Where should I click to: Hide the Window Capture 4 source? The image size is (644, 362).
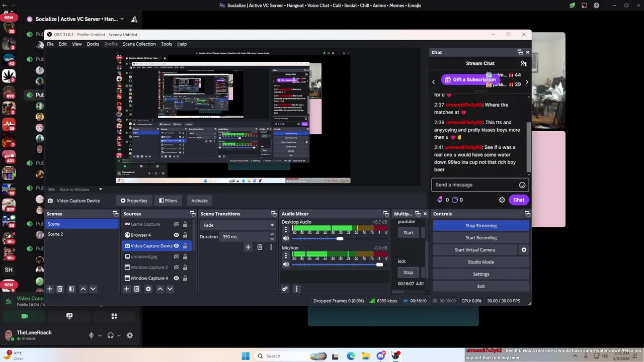pyautogui.click(x=176, y=278)
